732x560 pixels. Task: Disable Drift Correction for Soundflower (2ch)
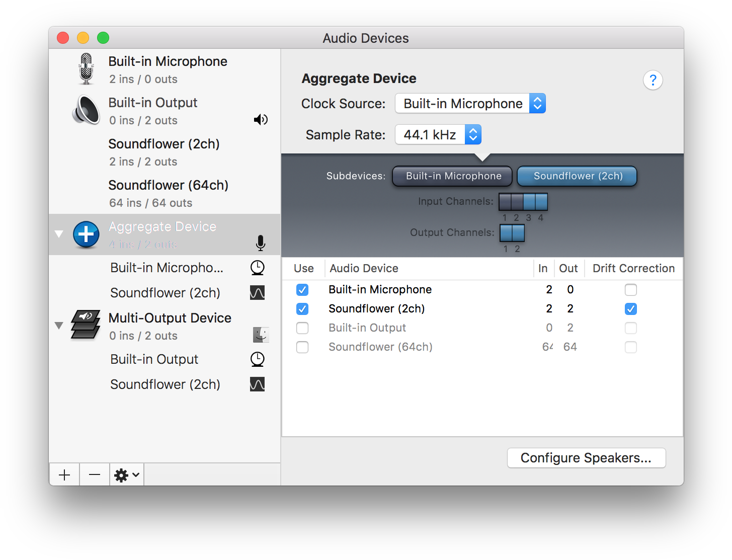click(x=630, y=309)
